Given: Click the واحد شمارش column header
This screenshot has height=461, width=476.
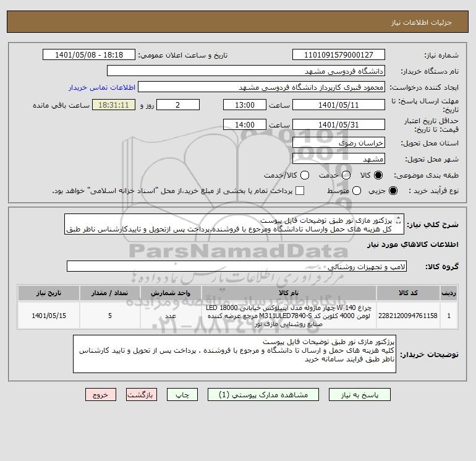Looking at the screenshot, I should (x=171, y=293).
